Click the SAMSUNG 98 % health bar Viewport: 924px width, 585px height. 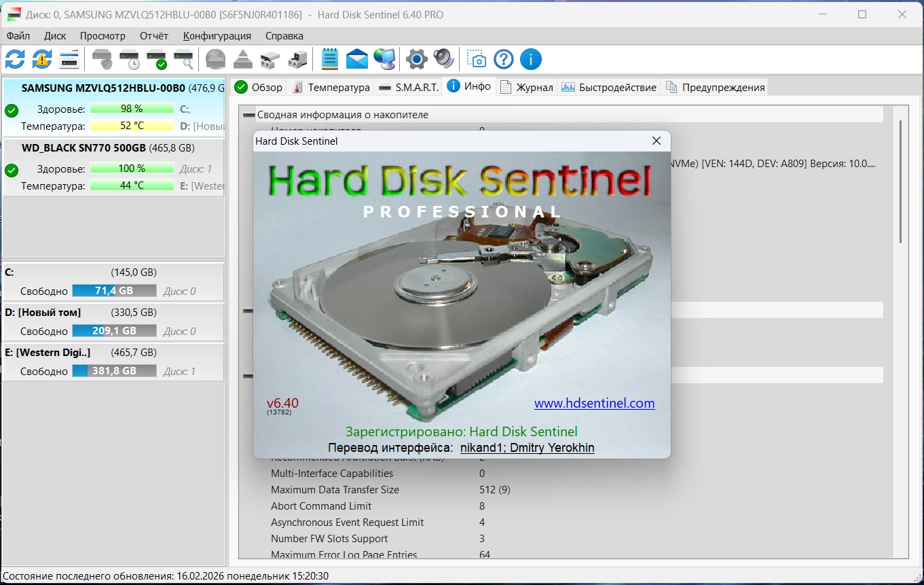click(132, 109)
